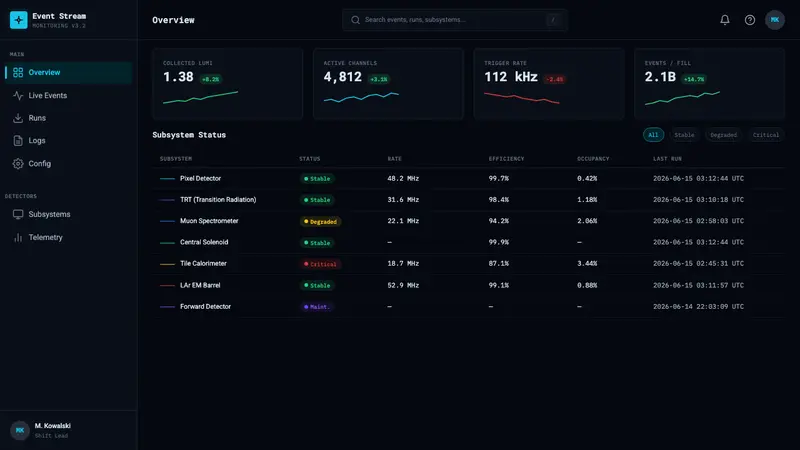Go to Live Events page
This screenshot has height=450, width=800.
point(68,95)
